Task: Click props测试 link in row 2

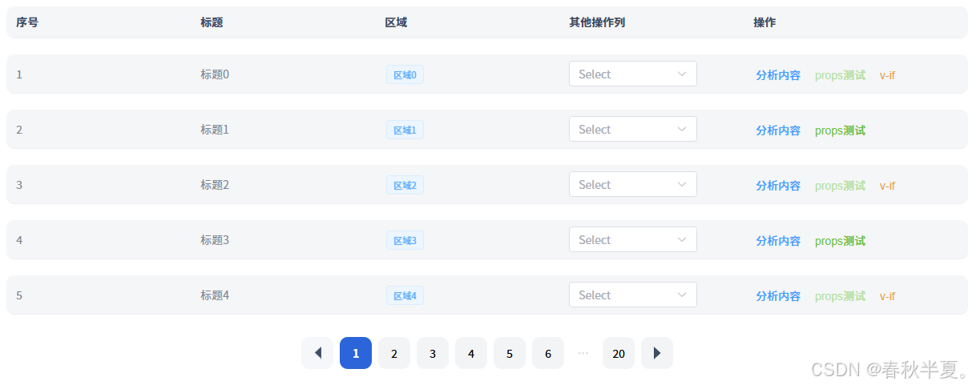Action: click(840, 130)
